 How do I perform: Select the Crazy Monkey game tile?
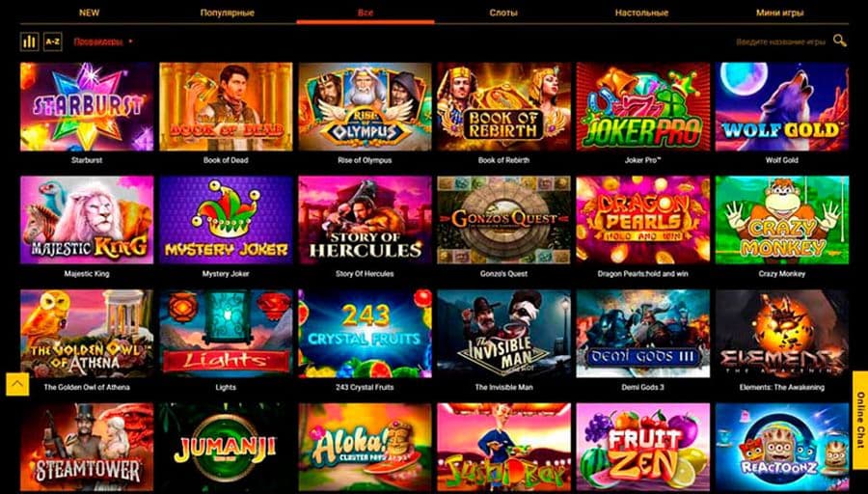(x=781, y=220)
